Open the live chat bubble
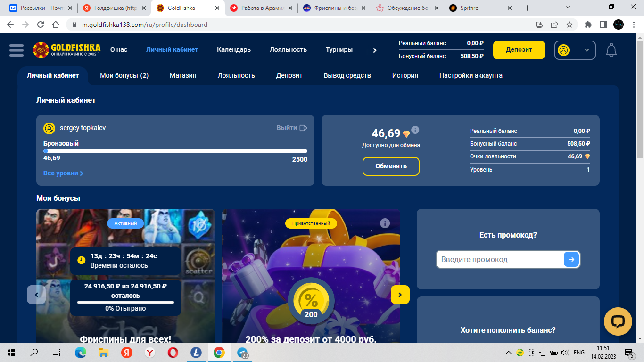 (618, 321)
